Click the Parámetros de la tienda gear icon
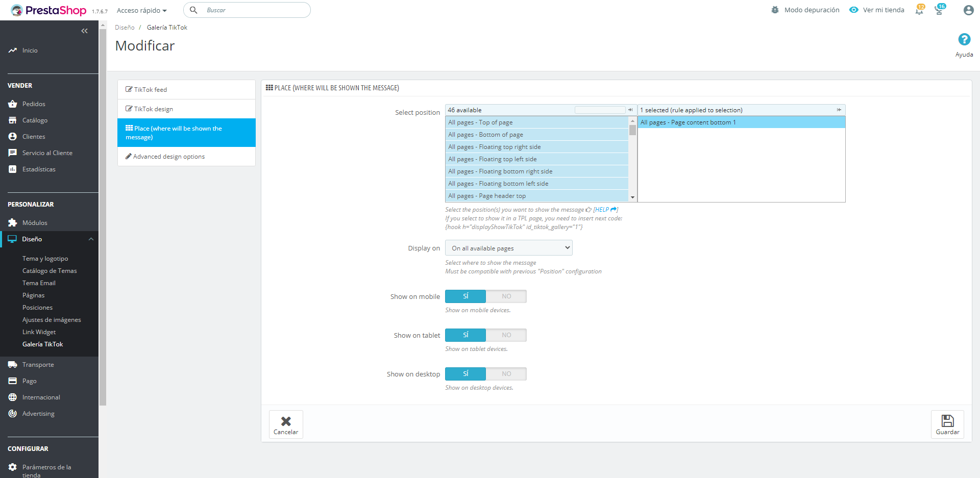The width and height of the screenshot is (980, 478). tap(13, 467)
